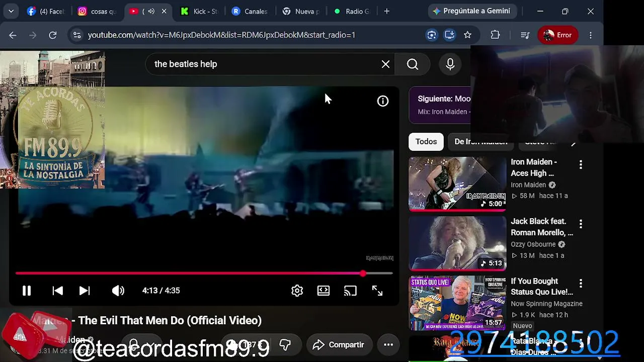Click Pregúntale a Gemini button
The width and height of the screenshot is (644, 362).
[x=471, y=11]
